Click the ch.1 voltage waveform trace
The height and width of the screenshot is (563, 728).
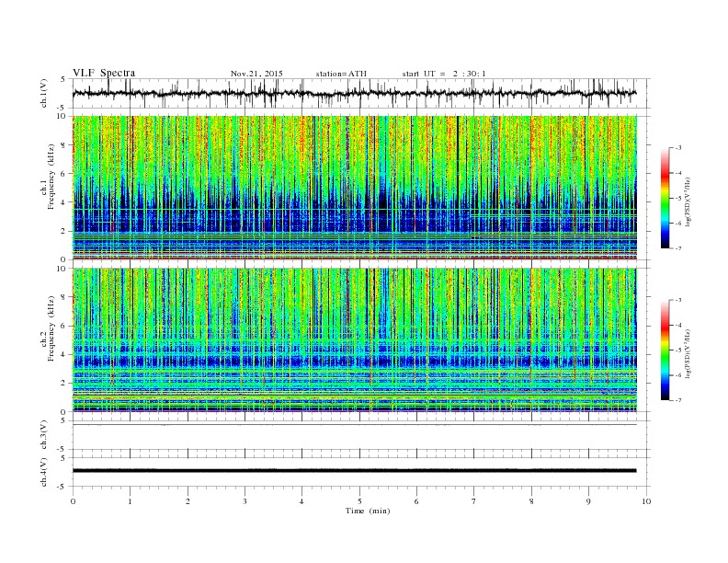[354, 93]
